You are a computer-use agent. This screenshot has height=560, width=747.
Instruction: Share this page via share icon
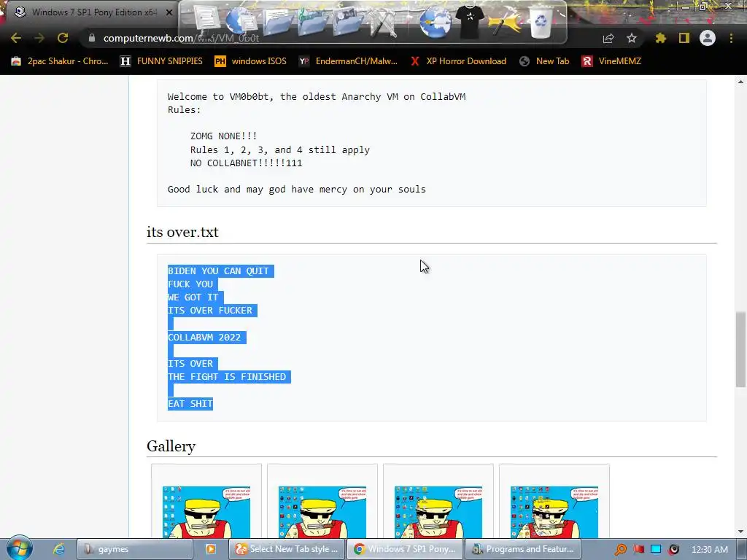pos(608,38)
